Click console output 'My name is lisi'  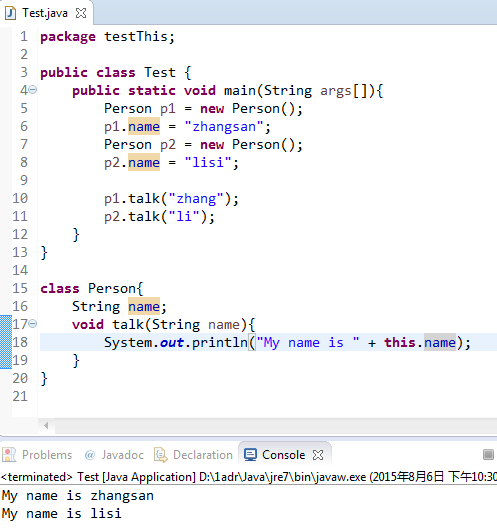pos(61,513)
